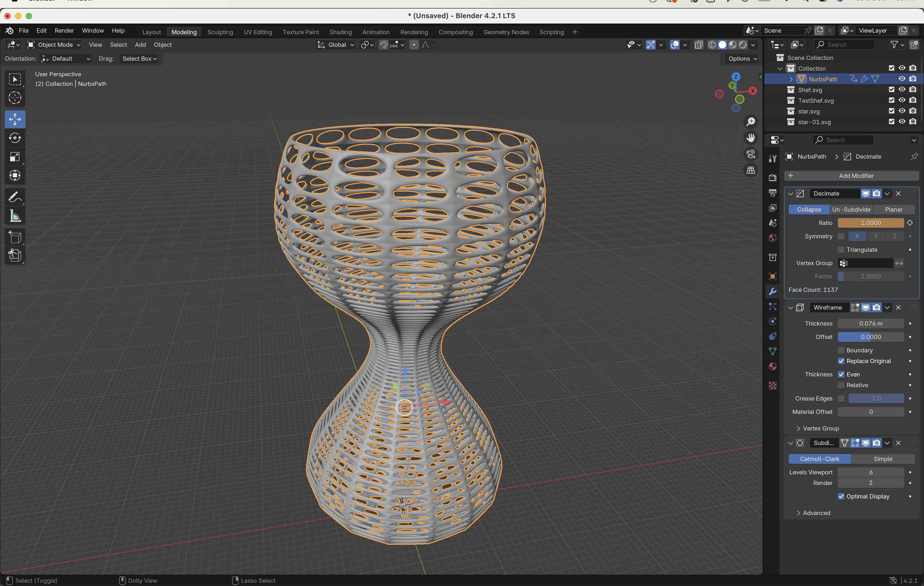Switch to the Sculpting workspace tab
Screen dimensions: 924x586
coord(220,32)
